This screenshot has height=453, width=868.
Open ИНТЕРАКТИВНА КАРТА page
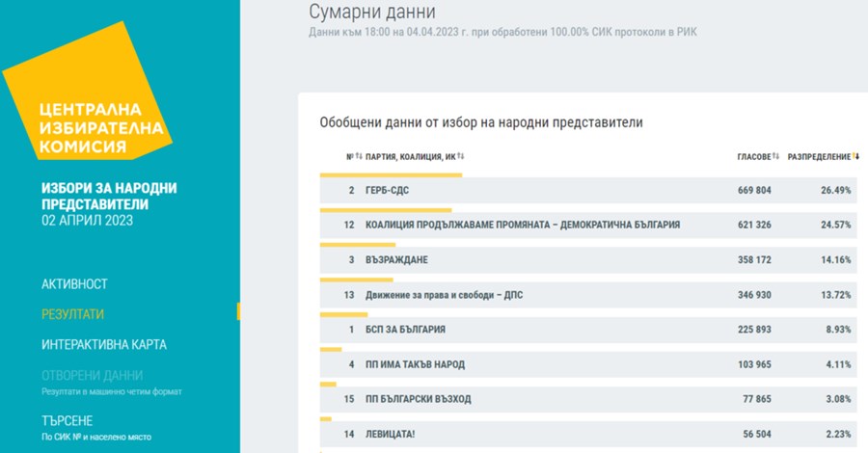(x=105, y=344)
